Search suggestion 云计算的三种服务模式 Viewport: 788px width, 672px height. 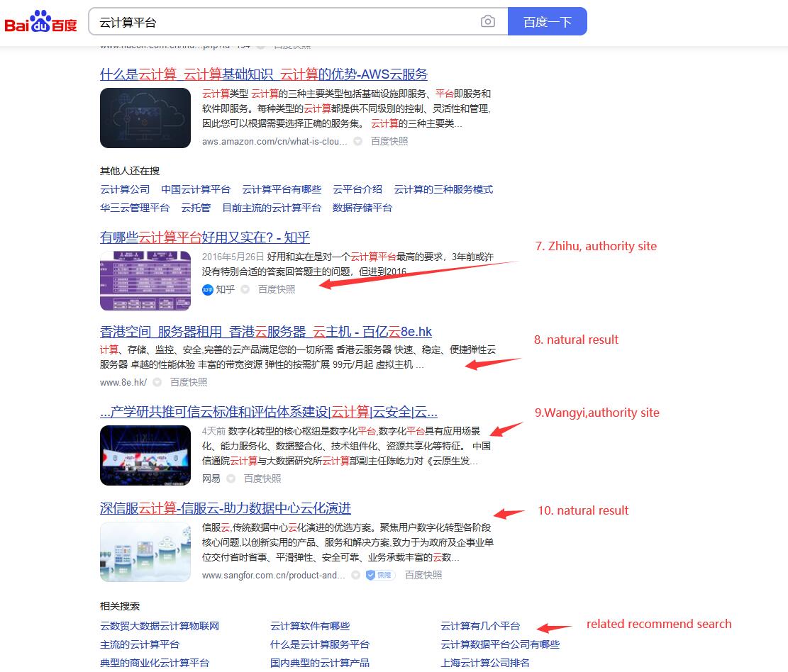(x=443, y=189)
